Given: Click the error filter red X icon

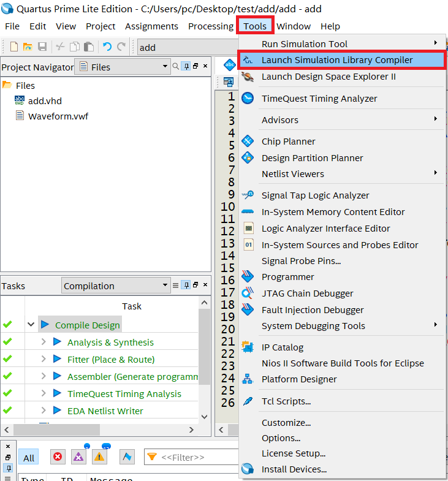Looking at the screenshot, I should [58, 457].
